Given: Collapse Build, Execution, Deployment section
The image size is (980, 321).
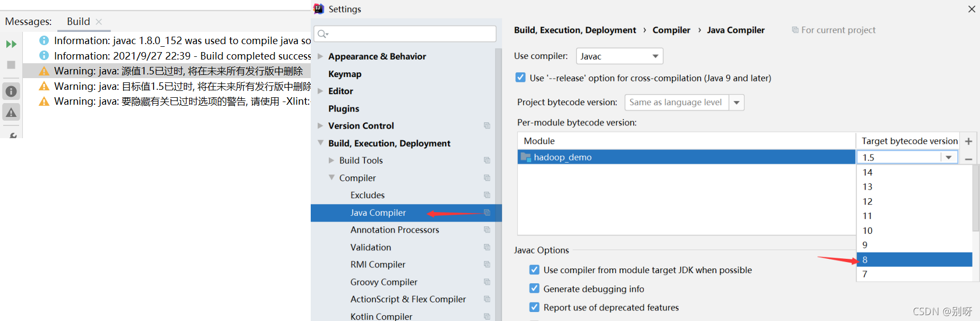Looking at the screenshot, I should [320, 143].
